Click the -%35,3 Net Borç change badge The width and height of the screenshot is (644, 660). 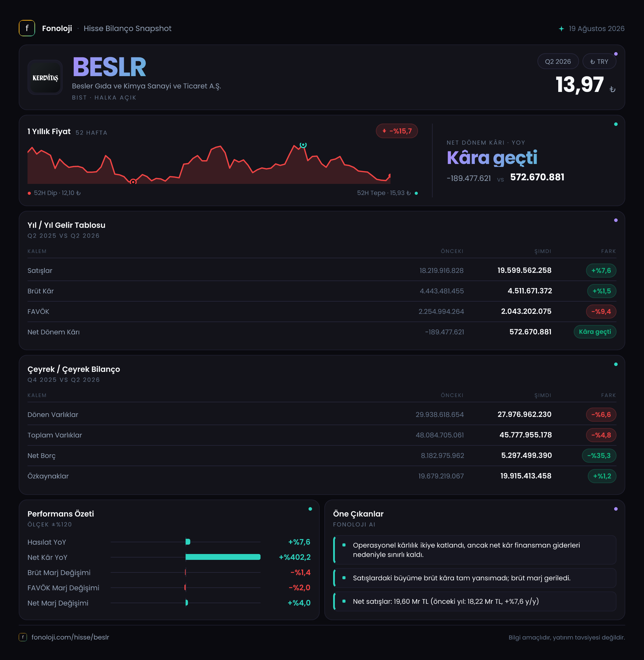pyautogui.click(x=599, y=456)
